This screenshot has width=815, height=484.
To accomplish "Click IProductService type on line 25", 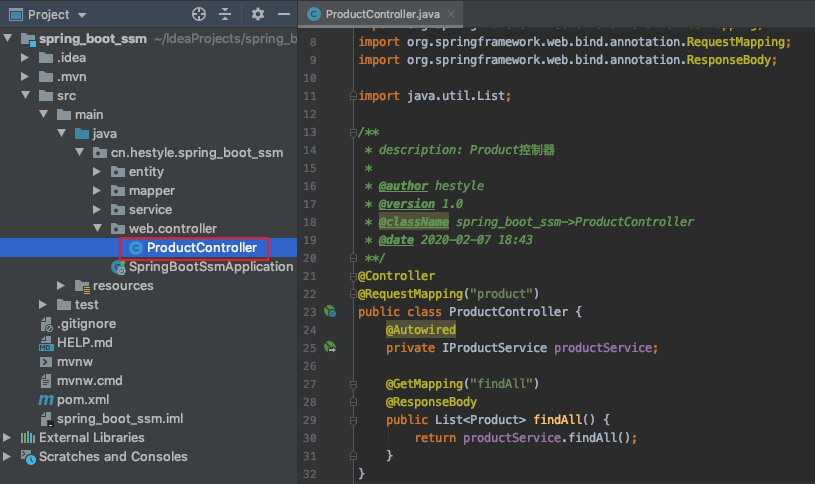I will [494, 348].
